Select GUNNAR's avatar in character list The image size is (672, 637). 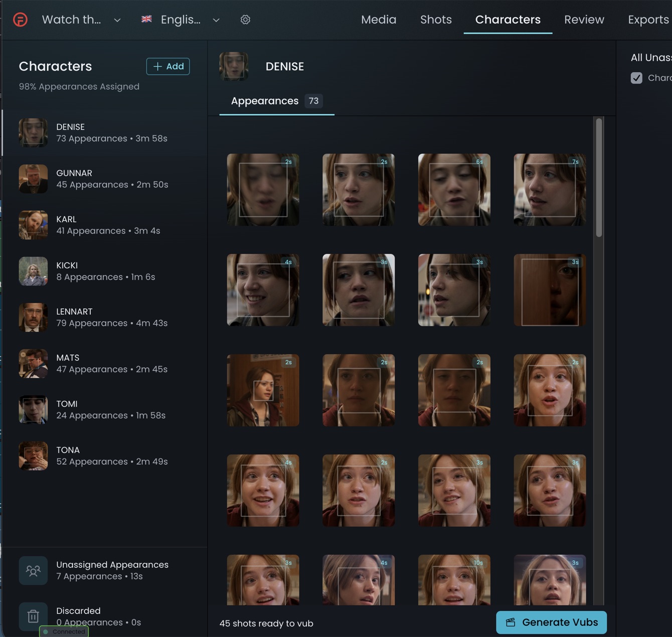33,179
